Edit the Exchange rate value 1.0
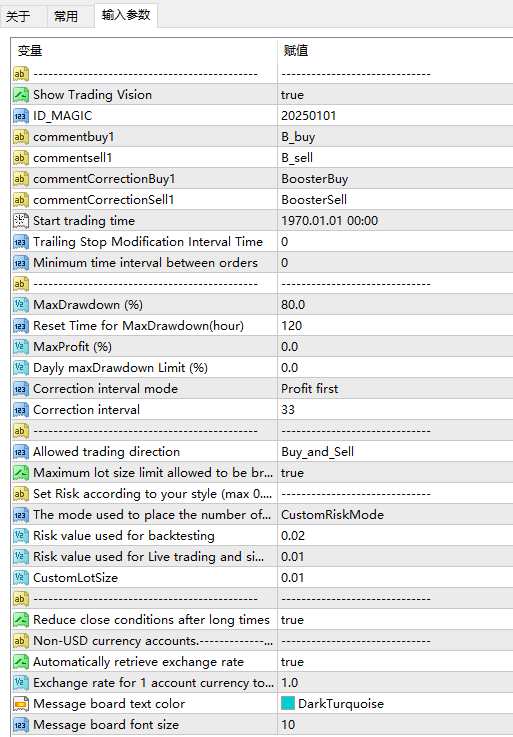 [395, 683]
